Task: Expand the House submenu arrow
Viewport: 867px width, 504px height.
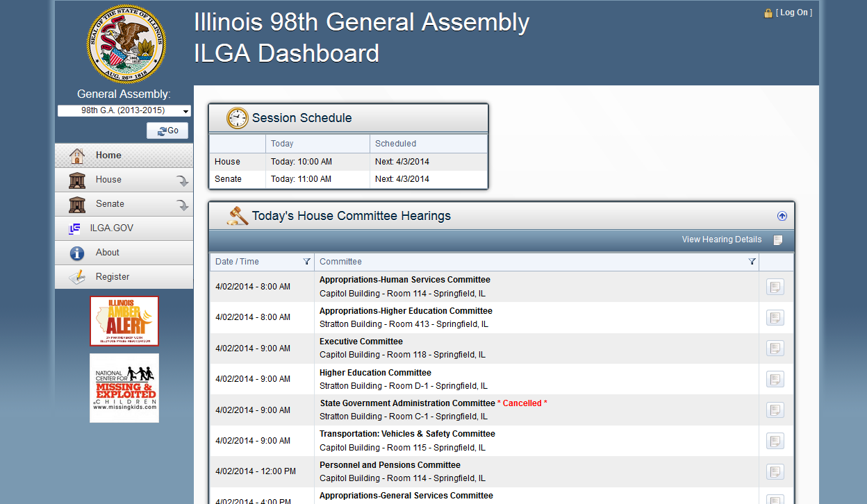Action: (x=182, y=181)
